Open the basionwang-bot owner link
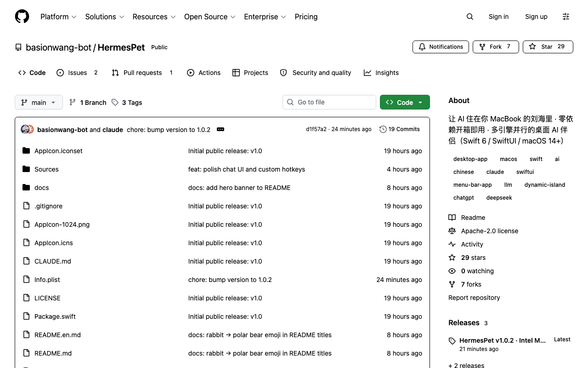The width and height of the screenshot is (588, 368). 59,47
